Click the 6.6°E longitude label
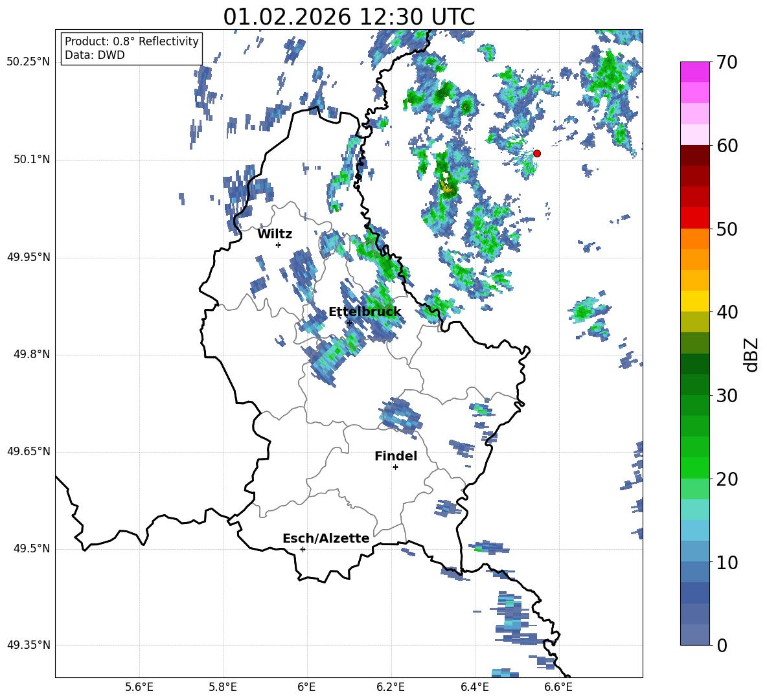 558,687
